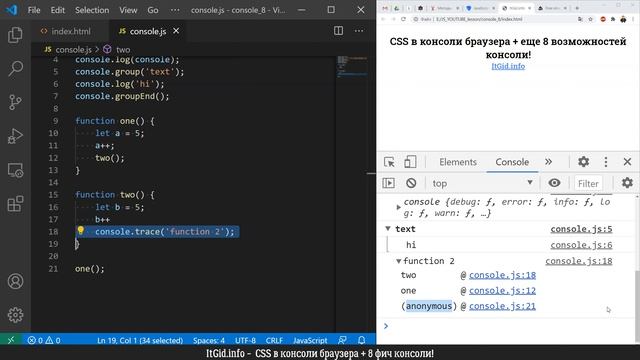Open Selection menu in VS Code
The width and height of the screenshot is (640, 360).
pyautogui.click(x=92, y=10)
